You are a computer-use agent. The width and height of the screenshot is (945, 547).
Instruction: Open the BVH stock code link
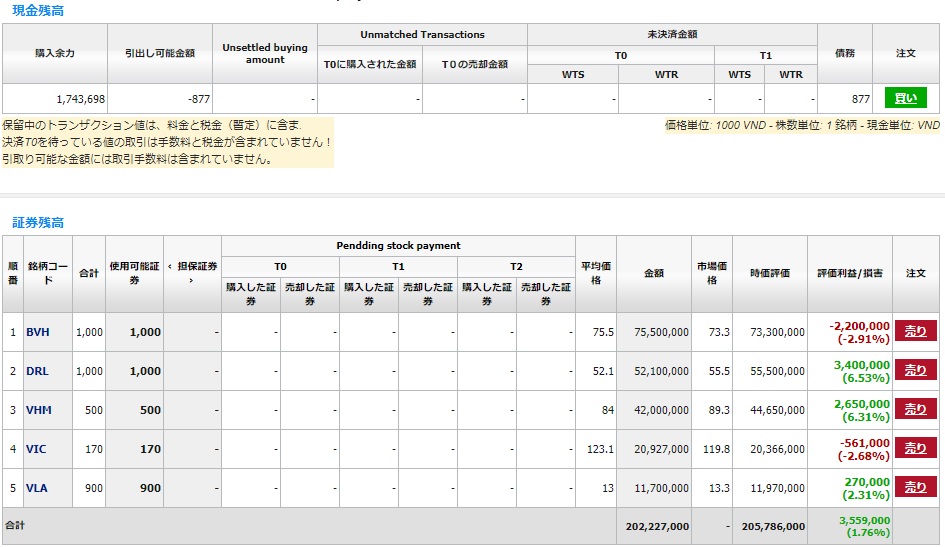coord(38,332)
